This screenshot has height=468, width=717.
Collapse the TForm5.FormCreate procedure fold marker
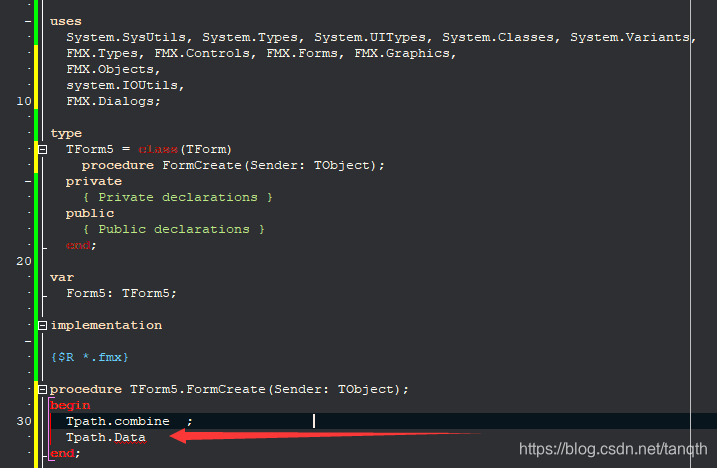[x=43, y=389]
